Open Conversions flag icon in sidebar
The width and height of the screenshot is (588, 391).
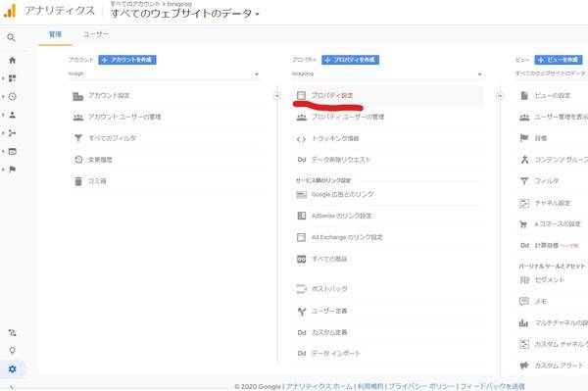pos(12,170)
